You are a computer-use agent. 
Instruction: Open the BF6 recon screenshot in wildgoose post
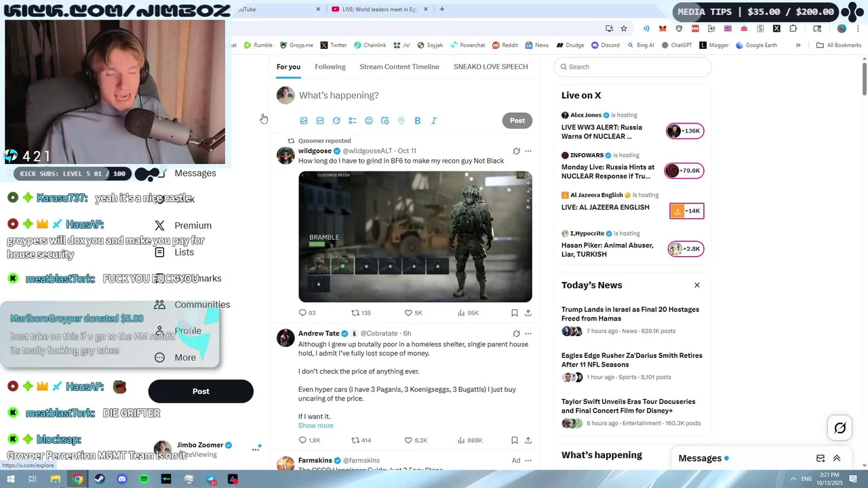click(415, 237)
